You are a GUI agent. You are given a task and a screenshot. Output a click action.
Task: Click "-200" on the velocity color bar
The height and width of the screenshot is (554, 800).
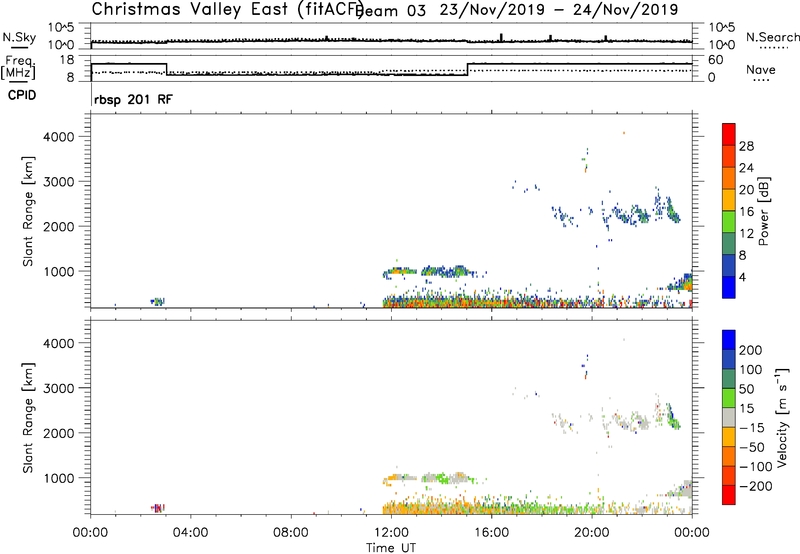[755, 486]
